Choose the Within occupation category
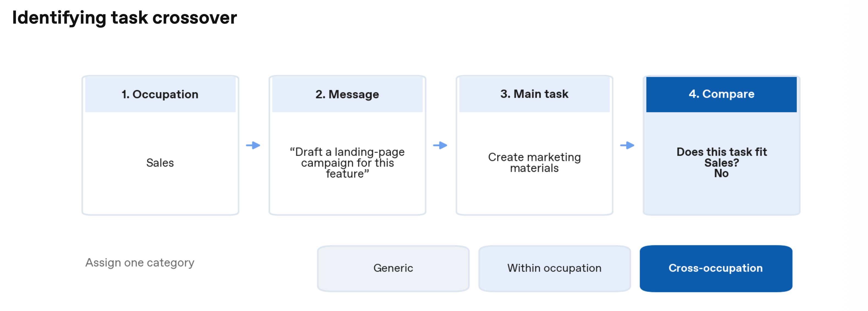The image size is (868, 311). coord(554,268)
